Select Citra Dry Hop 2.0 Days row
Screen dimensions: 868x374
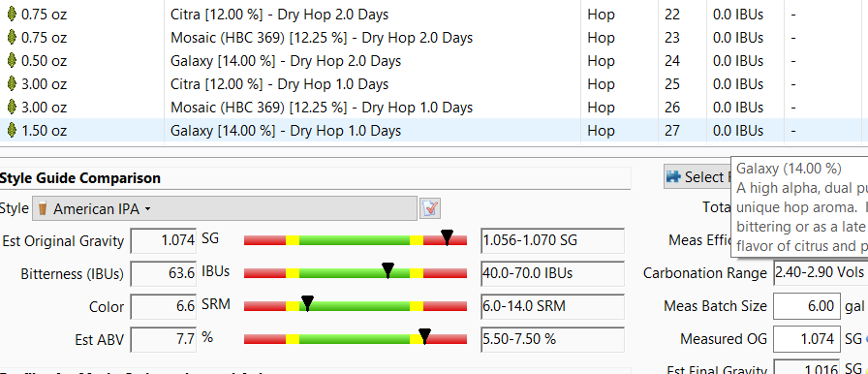tap(434, 15)
